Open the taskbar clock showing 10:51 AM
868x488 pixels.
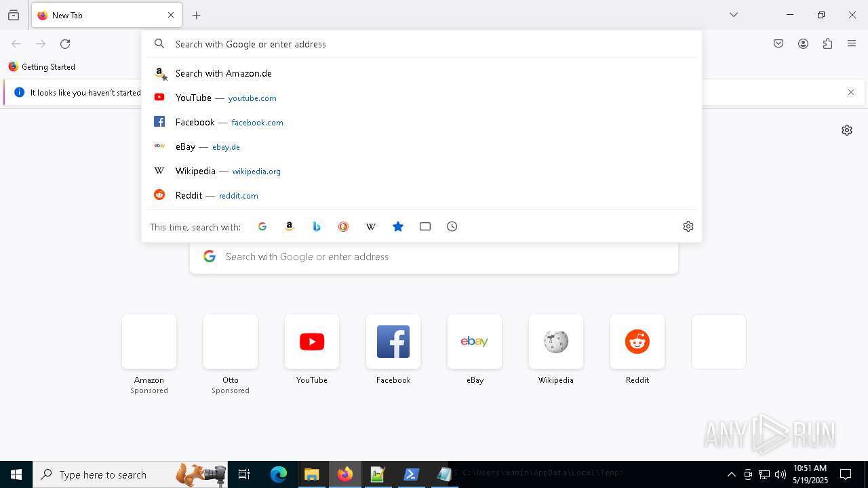(x=810, y=474)
